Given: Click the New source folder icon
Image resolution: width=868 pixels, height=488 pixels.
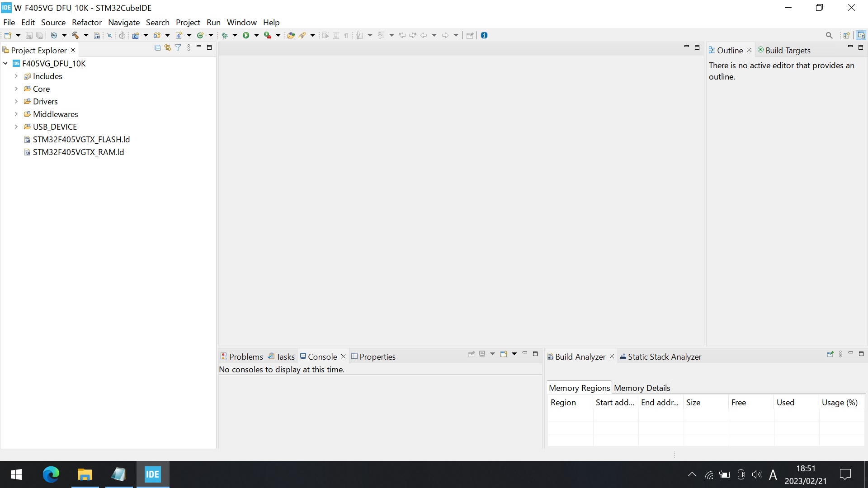Looking at the screenshot, I should (x=157, y=35).
